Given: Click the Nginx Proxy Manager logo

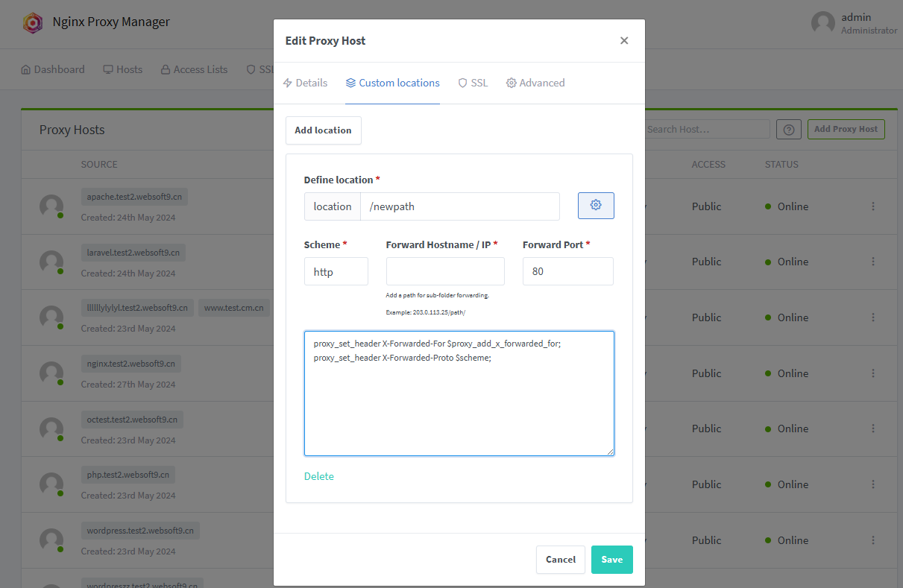Looking at the screenshot, I should pos(33,22).
